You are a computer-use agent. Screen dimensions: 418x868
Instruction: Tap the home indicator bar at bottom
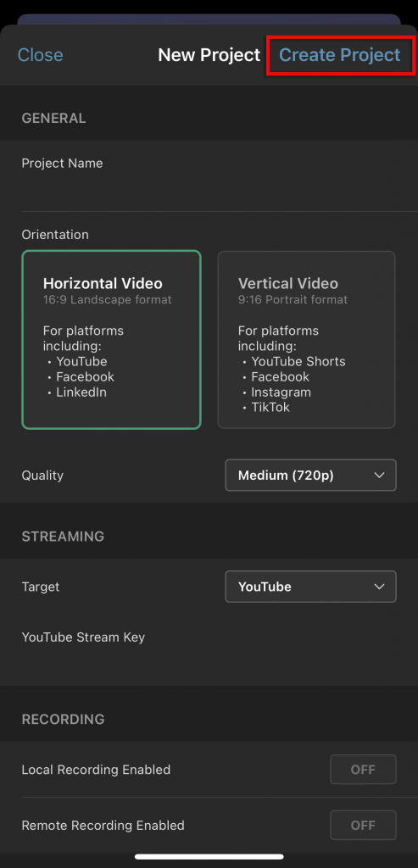click(209, 856)
